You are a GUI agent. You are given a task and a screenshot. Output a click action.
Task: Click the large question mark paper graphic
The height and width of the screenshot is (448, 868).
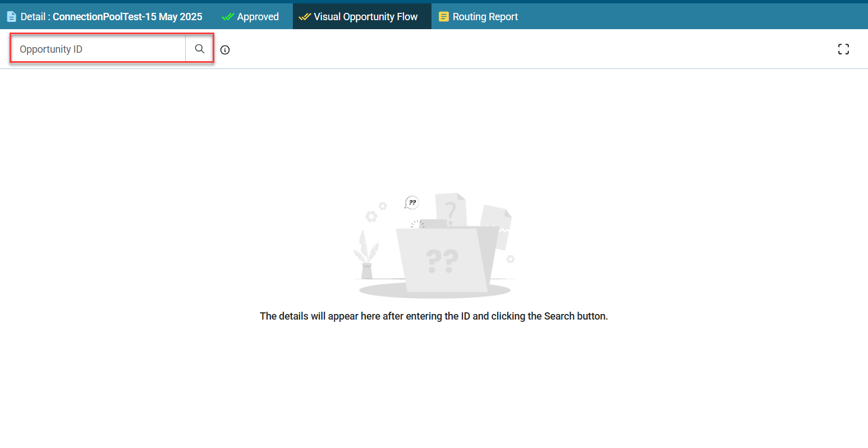tap(451, 210)
